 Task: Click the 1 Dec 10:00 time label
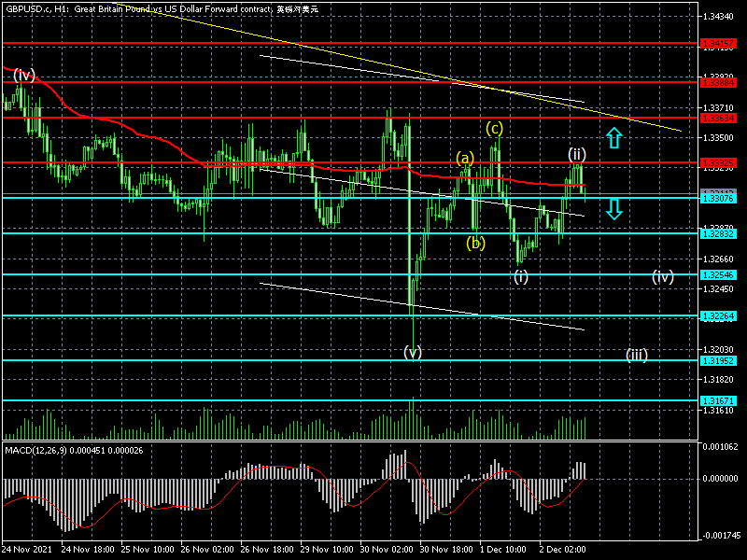(502, 550)
